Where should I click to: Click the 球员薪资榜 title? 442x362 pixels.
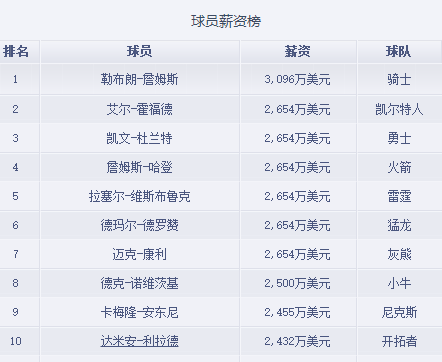[226, 21]
